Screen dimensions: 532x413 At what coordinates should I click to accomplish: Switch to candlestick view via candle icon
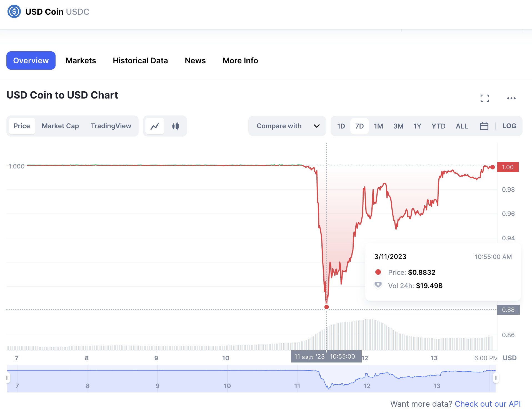point(175,126)
